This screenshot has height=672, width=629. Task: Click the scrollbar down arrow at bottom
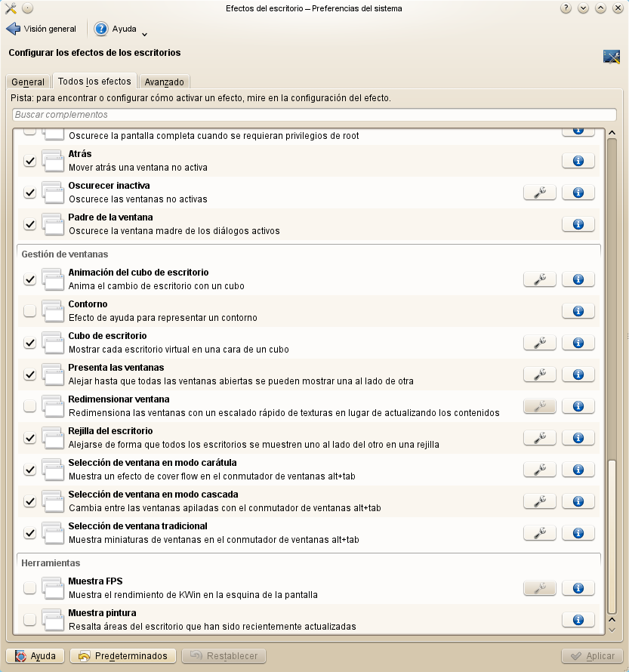(612, 630)
